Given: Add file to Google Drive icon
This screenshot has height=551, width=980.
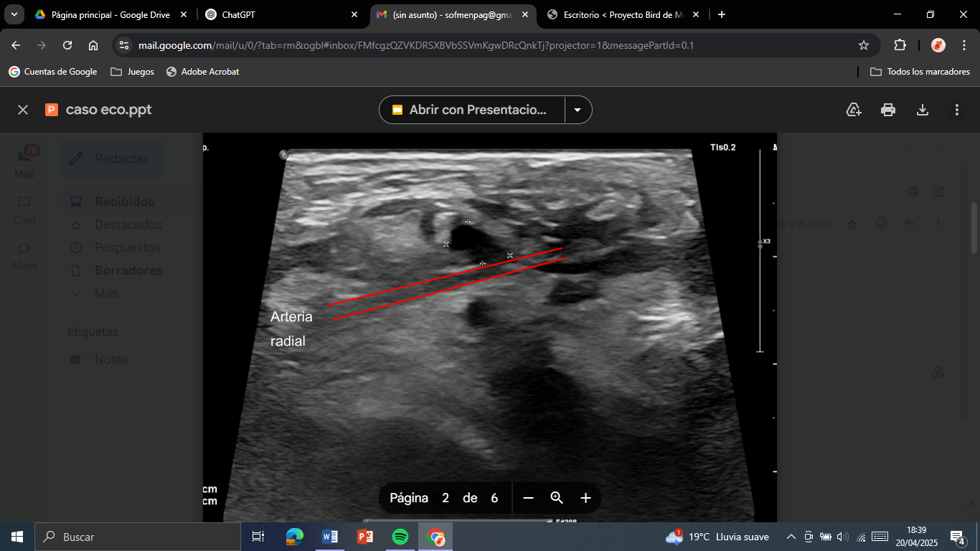Looking at the screenshot, I should pos(854,110).
